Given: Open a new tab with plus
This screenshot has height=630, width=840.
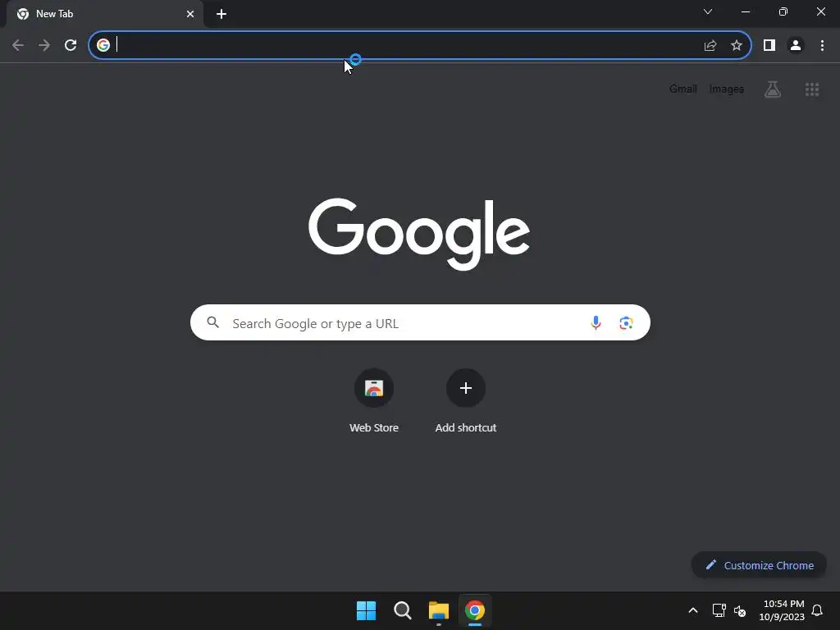Looking at the screenshot, I should (x=221, y=14).
